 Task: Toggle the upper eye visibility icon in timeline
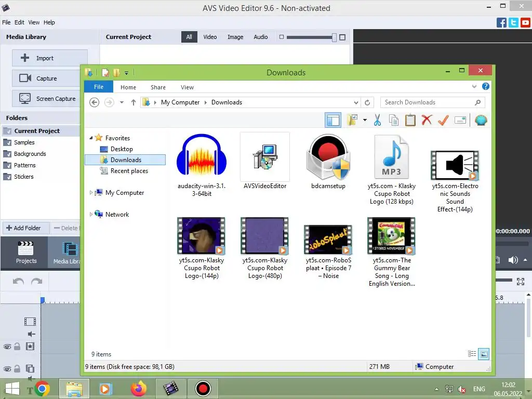[7, 347]
